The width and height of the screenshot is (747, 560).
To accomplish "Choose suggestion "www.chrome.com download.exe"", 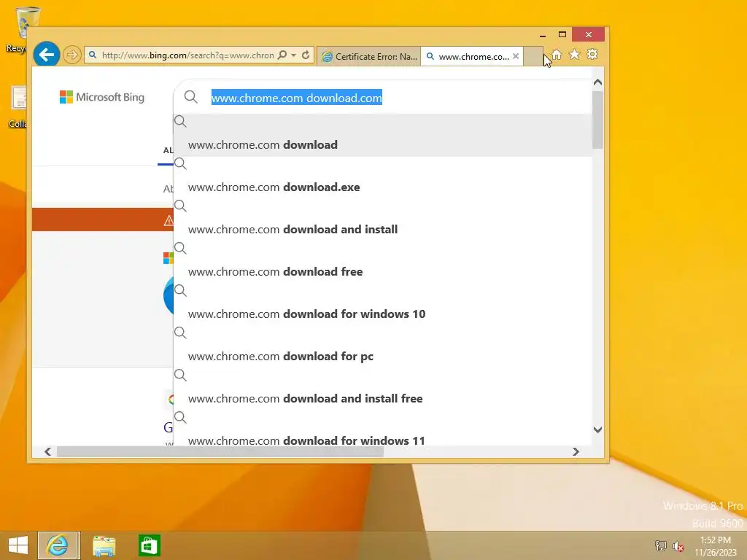I will click(382, 178).
